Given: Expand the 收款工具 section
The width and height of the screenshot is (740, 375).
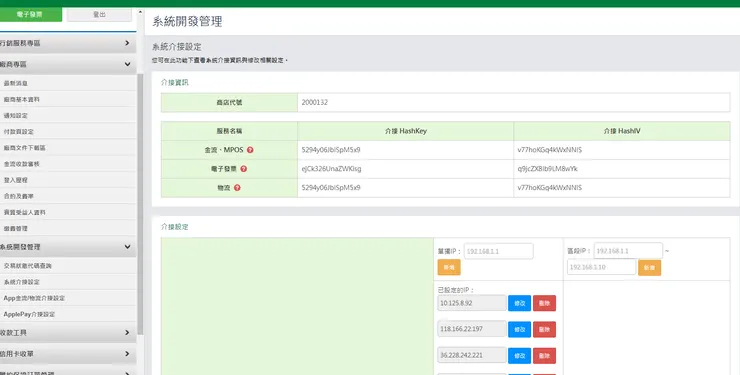Looking at the screenshot, I should coord(68,333).
